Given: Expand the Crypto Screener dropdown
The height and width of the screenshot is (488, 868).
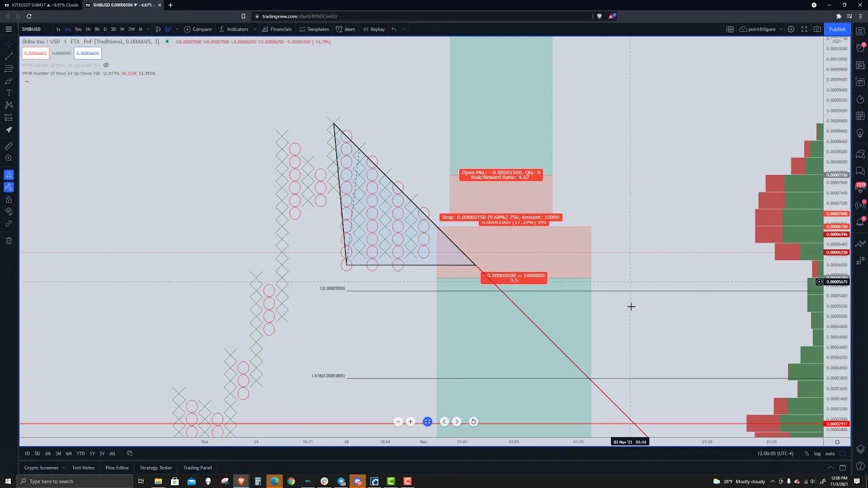Looking at the screenshot, I should (63, 468).
